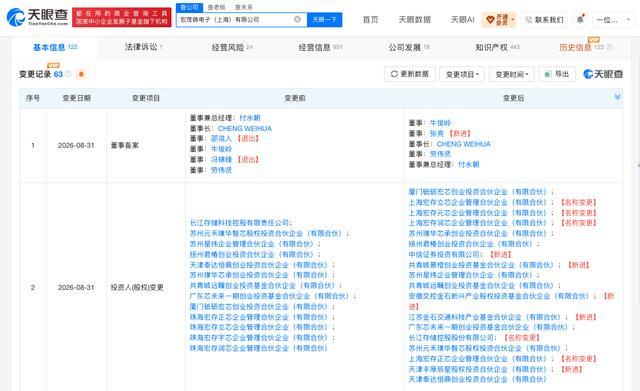This screenshot has width=640, height=391.
Task: Click the company name search input field
Action: 236,19
